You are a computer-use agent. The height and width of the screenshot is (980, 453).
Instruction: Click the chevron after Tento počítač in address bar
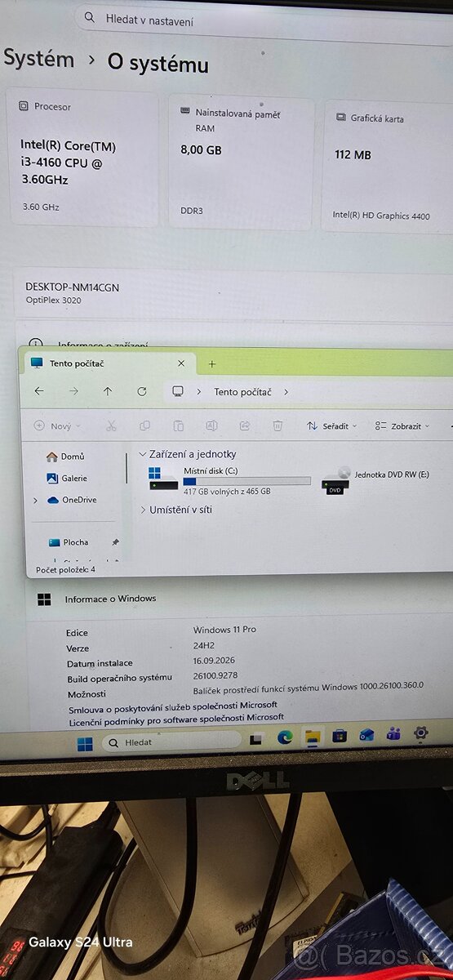(x=286, y=392)
